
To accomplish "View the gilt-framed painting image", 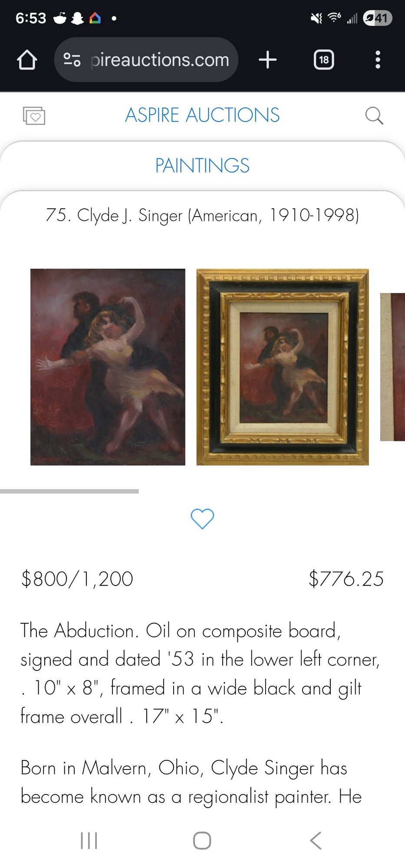I will (283, 367).
